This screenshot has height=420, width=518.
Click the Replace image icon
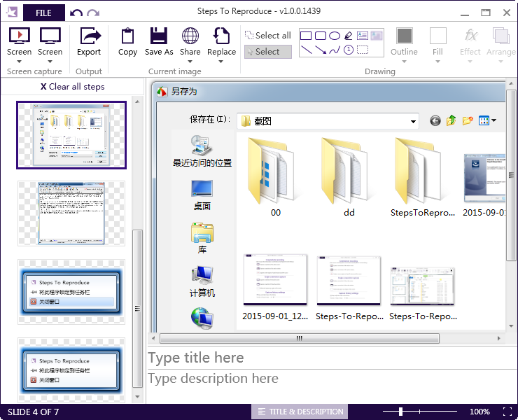coord(221,36)
